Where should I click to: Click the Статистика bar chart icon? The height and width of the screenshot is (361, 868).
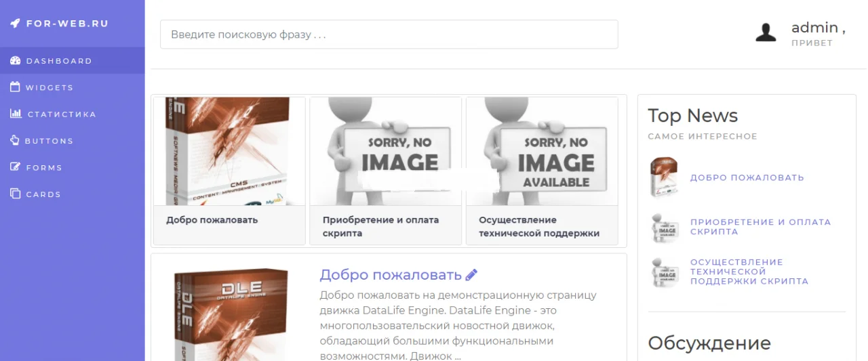click(16, 114)
